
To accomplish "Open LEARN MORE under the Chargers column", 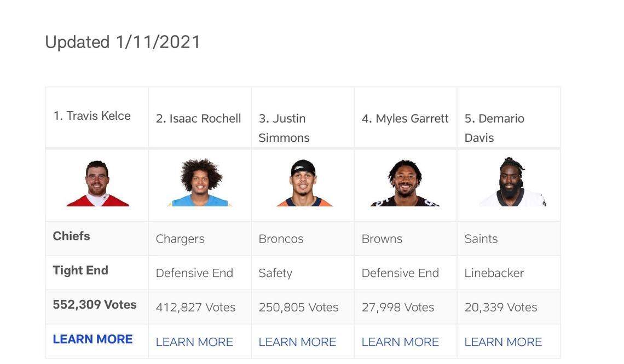I will click(x=194, y=342).
